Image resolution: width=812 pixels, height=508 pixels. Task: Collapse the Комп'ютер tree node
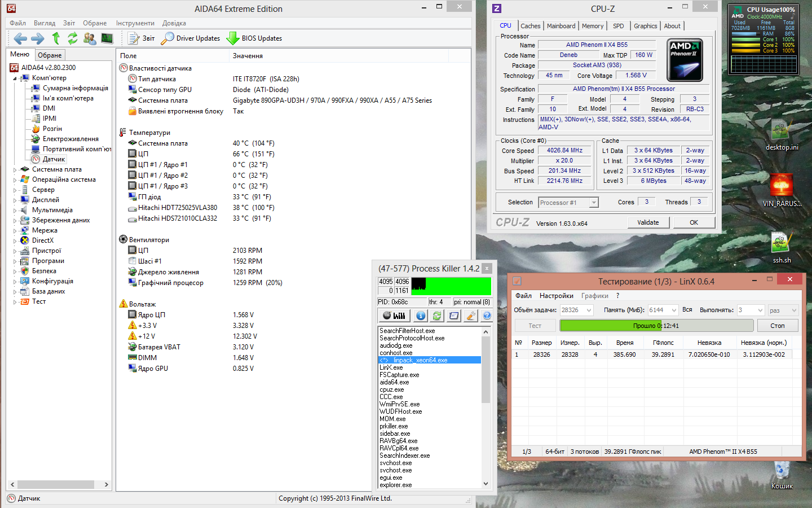tap(15, 78)
